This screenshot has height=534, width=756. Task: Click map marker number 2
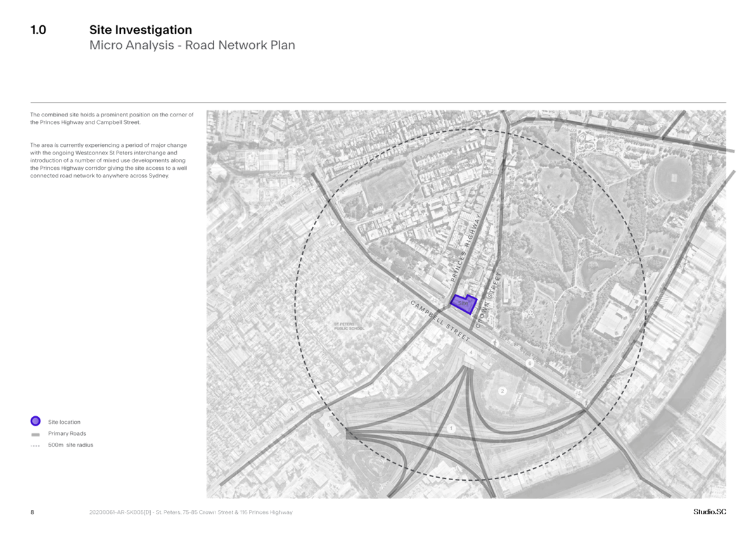click(x=503, y=391)
